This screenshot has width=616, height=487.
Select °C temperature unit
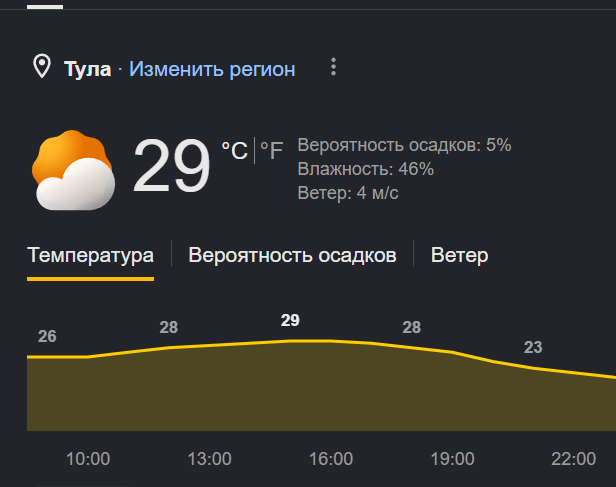coord(235,150)
